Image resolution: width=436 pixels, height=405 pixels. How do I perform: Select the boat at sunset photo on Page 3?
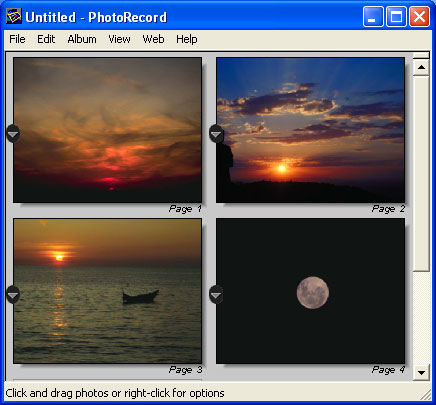108,291
